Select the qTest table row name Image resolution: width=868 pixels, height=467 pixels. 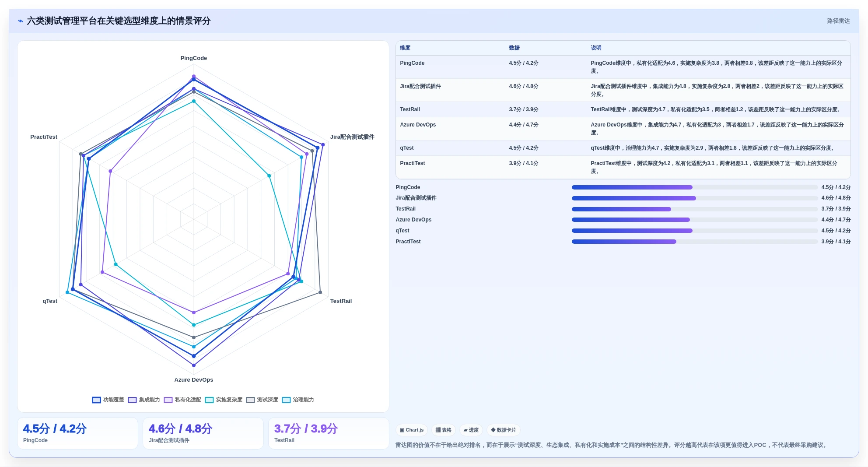tap(407, 148)
